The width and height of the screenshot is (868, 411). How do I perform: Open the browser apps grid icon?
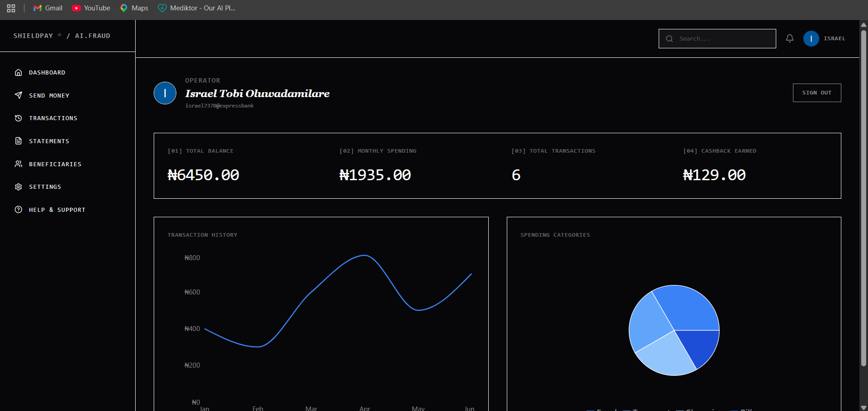point(11,8)
